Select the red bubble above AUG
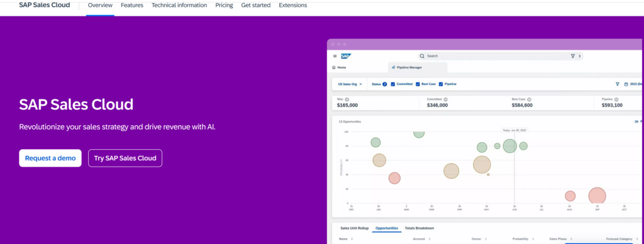644x244 pixels. (x=570, y=196)
